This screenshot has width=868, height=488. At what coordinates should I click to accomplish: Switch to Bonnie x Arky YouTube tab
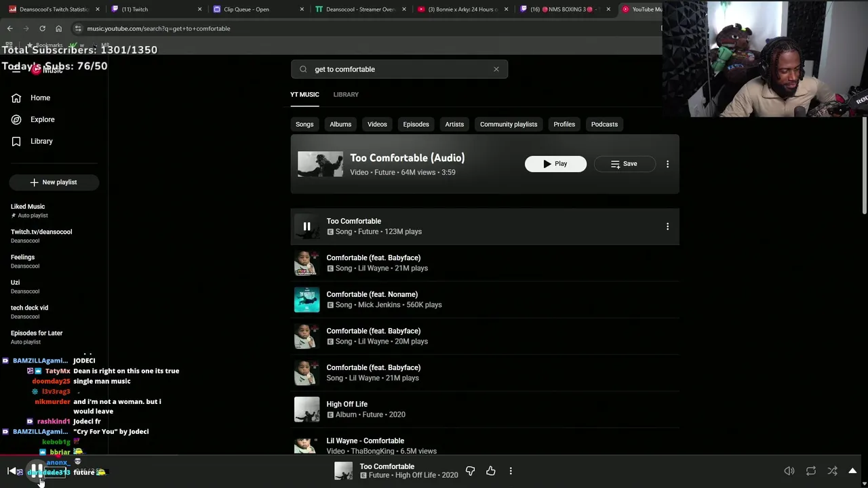click(462, 9)
